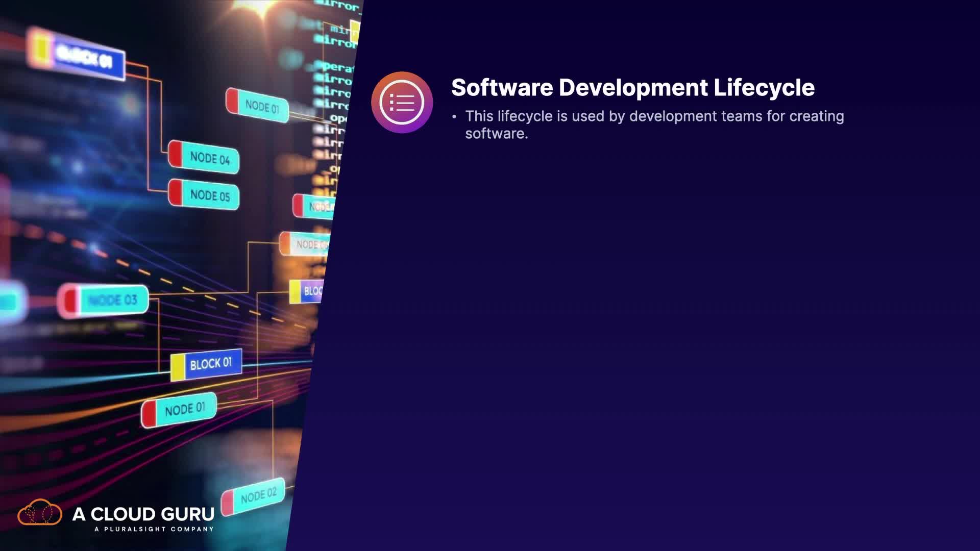Click the NODE 05 label box
980x551 pixels.
[x=209, y=195]
